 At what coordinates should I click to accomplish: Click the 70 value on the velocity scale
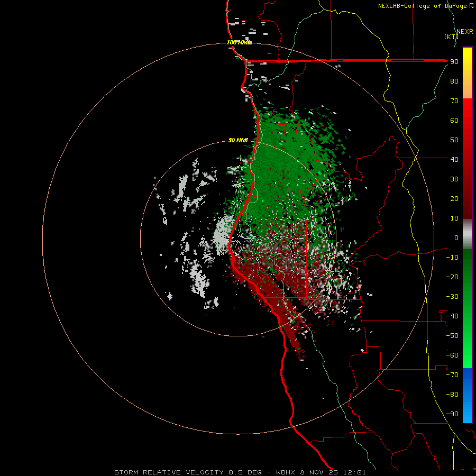click(x=454, y=101)
